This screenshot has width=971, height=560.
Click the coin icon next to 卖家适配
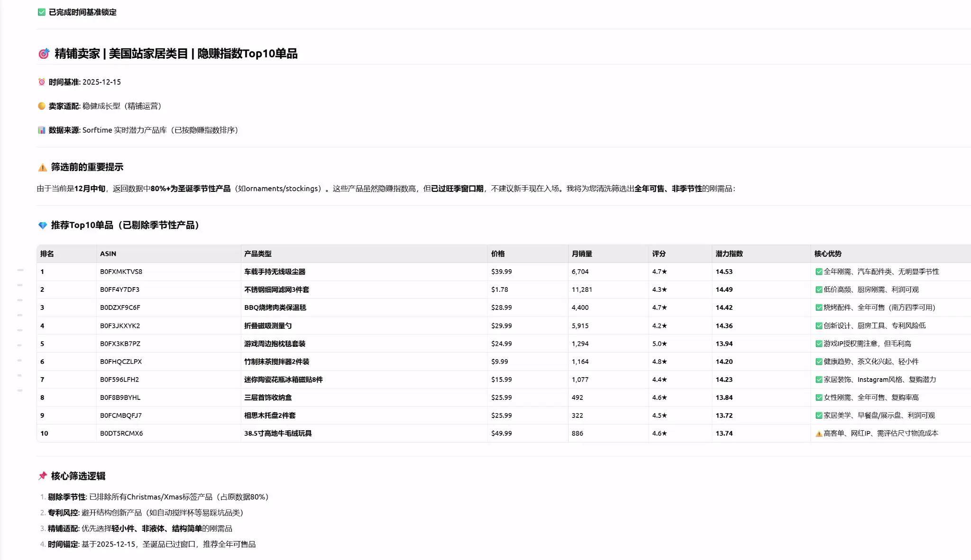point(42,106)
